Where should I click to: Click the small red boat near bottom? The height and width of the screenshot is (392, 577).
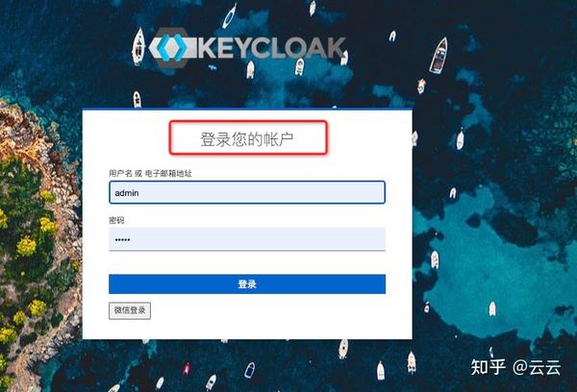(x=187, y=369)
